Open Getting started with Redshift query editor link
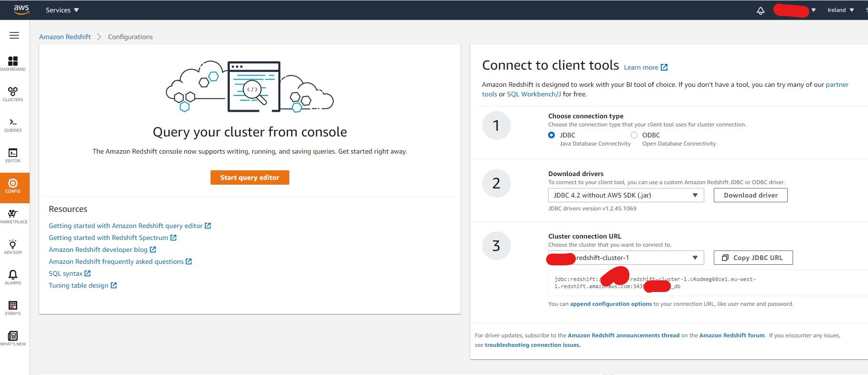The width and height of the screenshot is (868, 375). pos(126,226)
